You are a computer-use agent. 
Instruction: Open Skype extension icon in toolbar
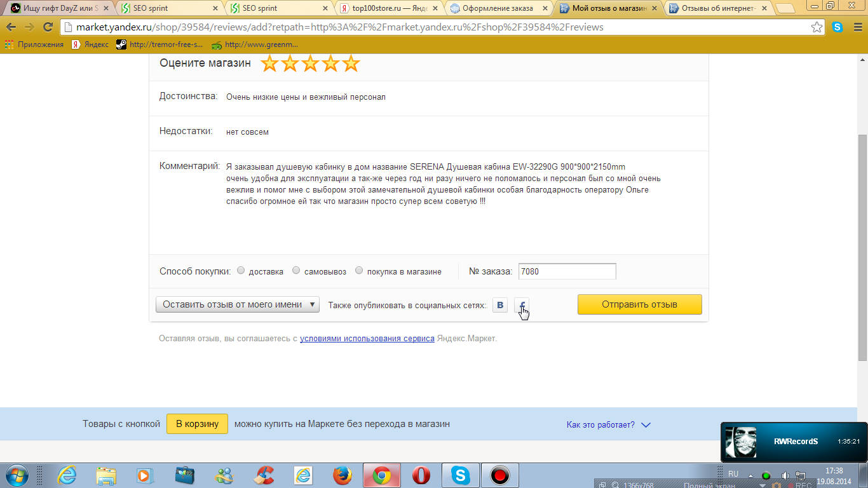pos(837,27)
